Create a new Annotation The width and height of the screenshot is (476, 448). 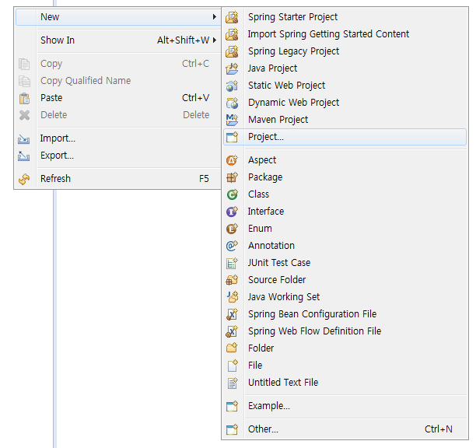345,246
